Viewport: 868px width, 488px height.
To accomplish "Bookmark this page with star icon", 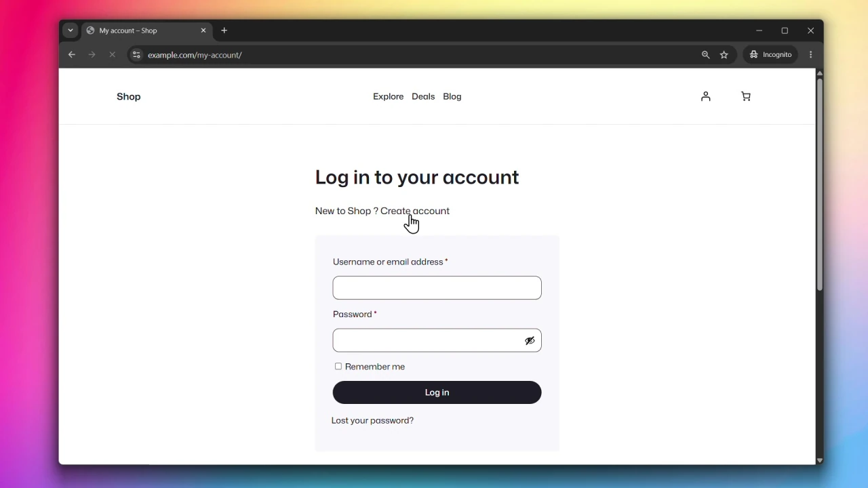I will coord(724,55).
